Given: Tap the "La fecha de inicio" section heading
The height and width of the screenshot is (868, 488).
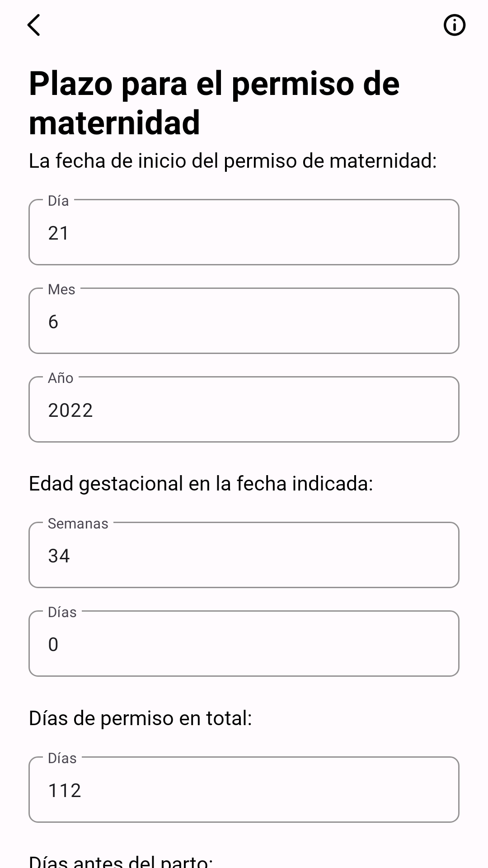Looking at the screenshot, I should click(233, 161).
